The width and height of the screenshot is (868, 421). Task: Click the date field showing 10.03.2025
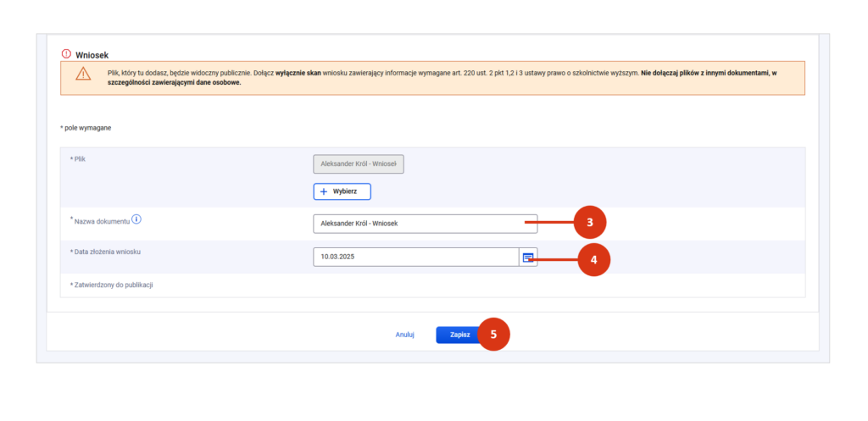(415, 257)
